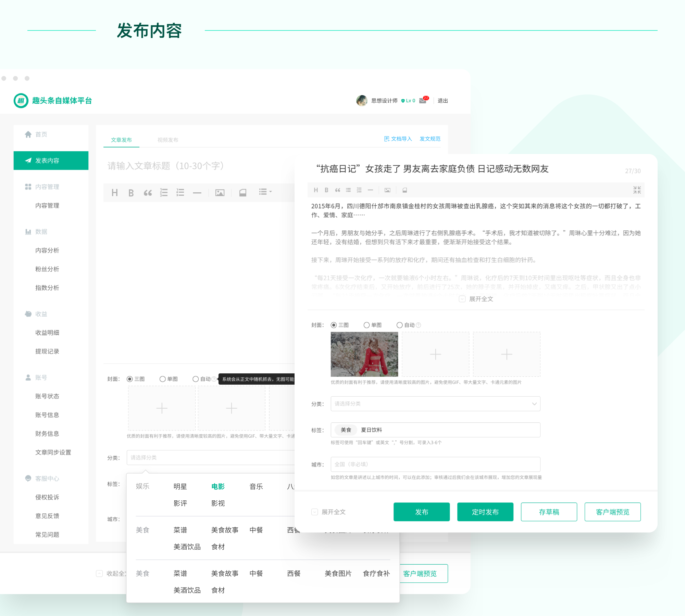Screen dimensions: 685x616
Task: Click the 思想设计师 user avatar
Action: click(x=362, y=101)
